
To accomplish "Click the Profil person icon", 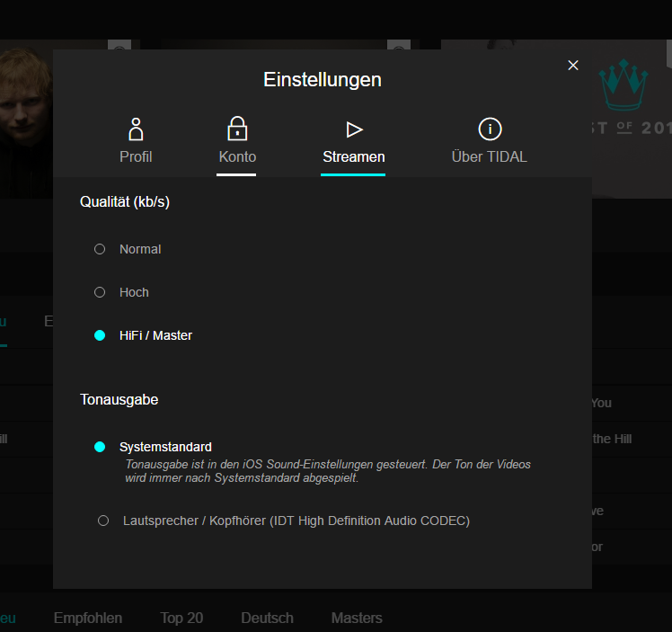I will coord(136,129).
